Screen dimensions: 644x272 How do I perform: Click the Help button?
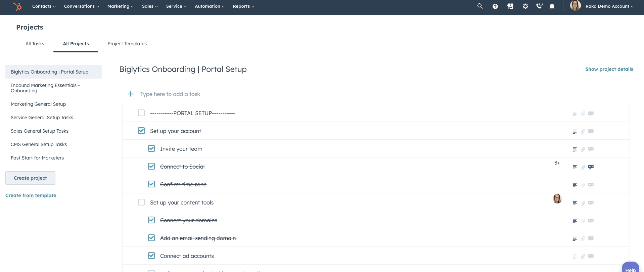coord(631,268)
